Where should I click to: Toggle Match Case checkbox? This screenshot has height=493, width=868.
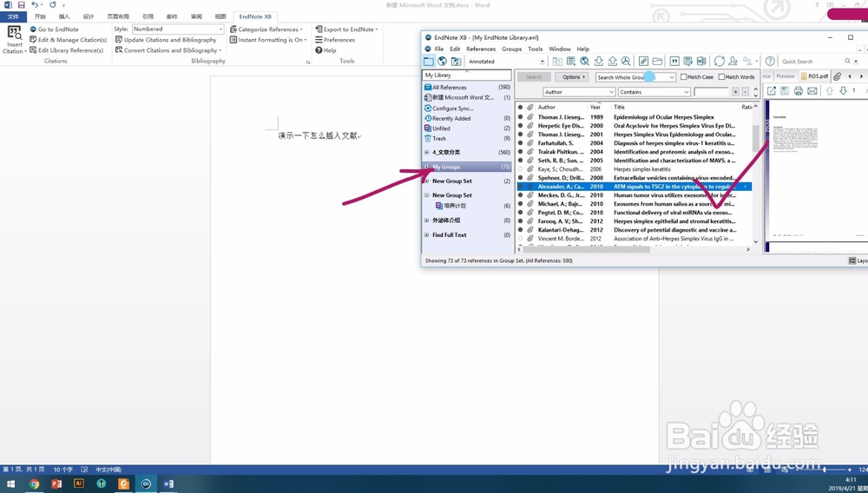coord(684,77)
